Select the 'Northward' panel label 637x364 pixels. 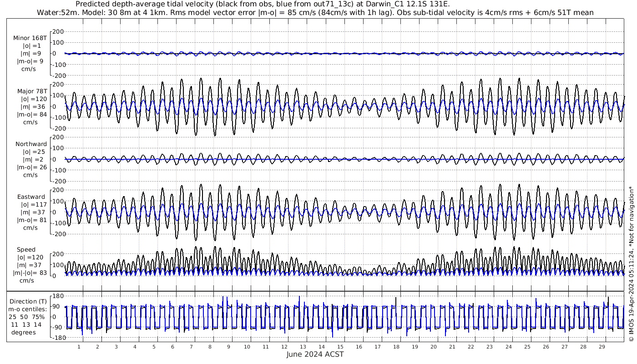pyautogui.click(x=31, y=144)
